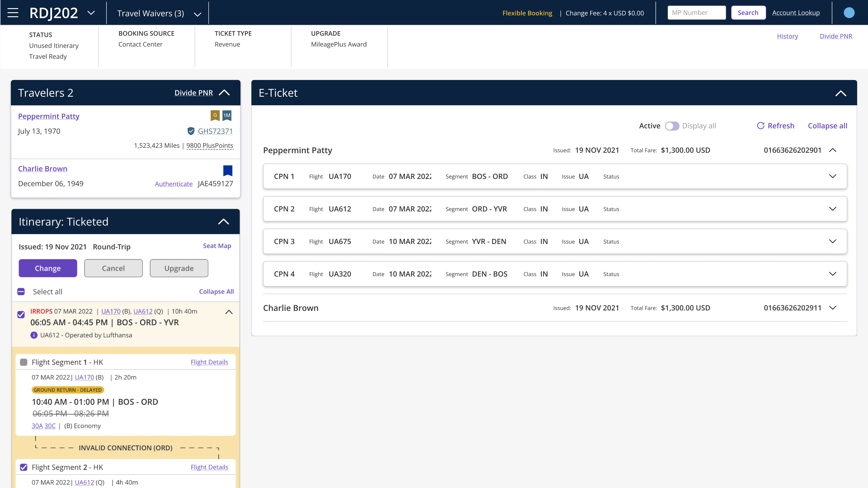This screenshot has height=488, width=868.
Task: Click the 1M Million Miler badge
Action: [x=227, y=115]
